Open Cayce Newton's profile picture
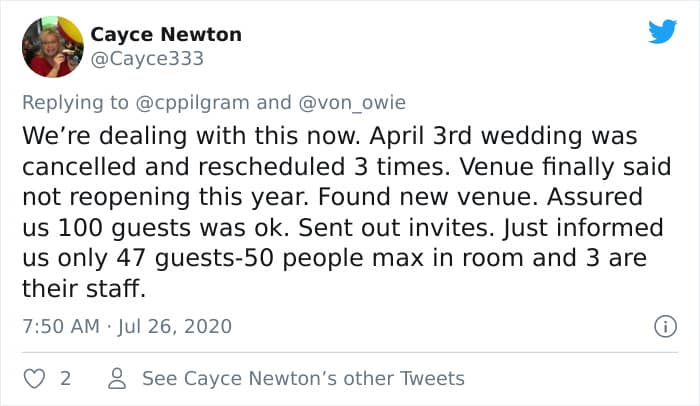The height and width of the screenshot is (406, 700). pos(52,46)
